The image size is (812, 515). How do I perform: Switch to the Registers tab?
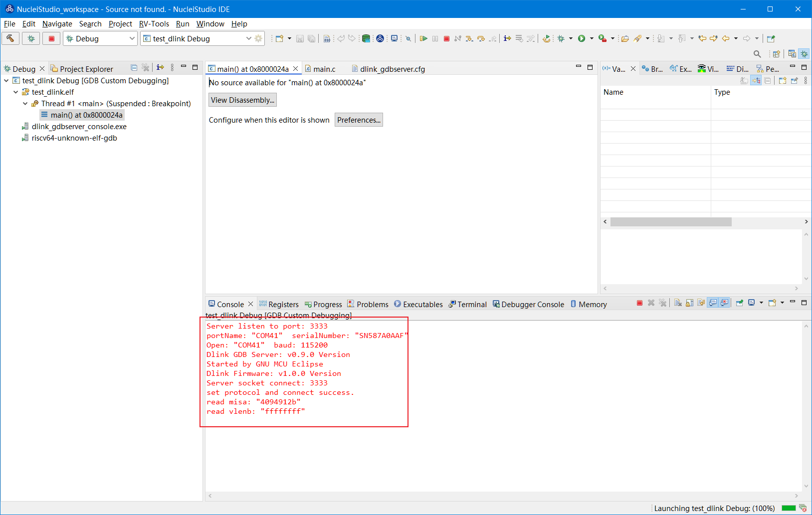coord(279,305)
